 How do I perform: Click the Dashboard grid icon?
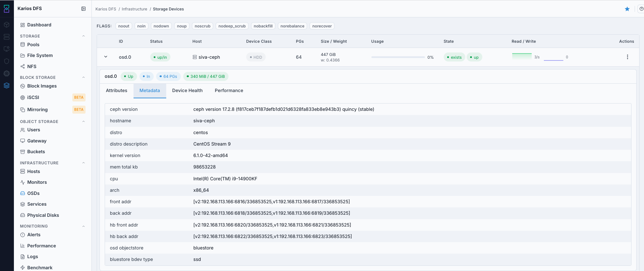click(x=23, y=25)
